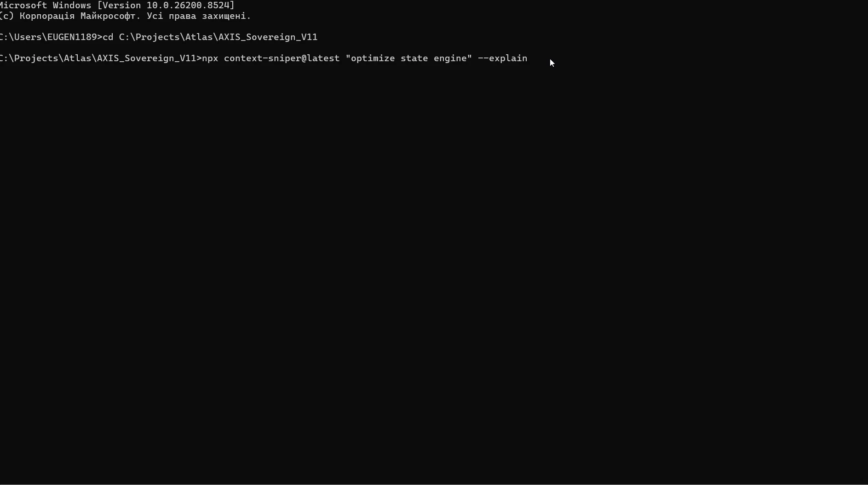Image resolution: width=868 pixels, height=485 pixels.
Task: Click the word "optimize" in the quoted argument
Action: 373,58
